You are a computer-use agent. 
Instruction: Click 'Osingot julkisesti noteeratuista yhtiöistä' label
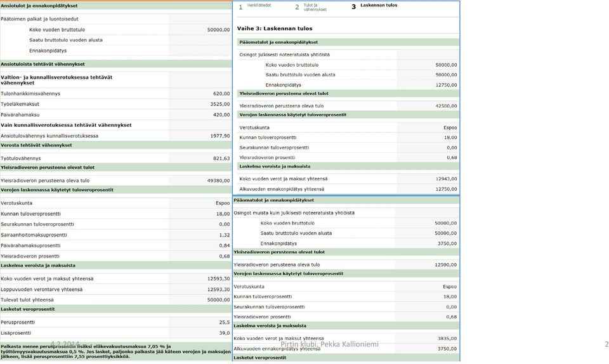284,55
